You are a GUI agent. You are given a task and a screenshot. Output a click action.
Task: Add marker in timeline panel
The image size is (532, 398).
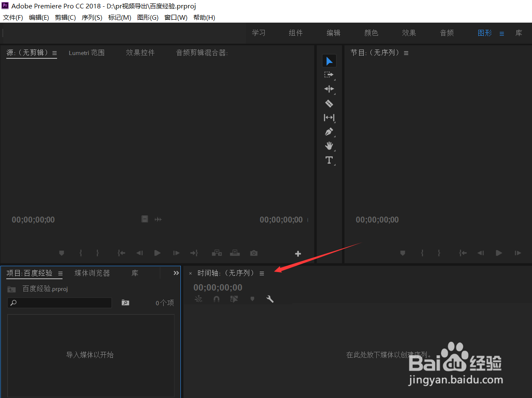(x=252, y=299)
